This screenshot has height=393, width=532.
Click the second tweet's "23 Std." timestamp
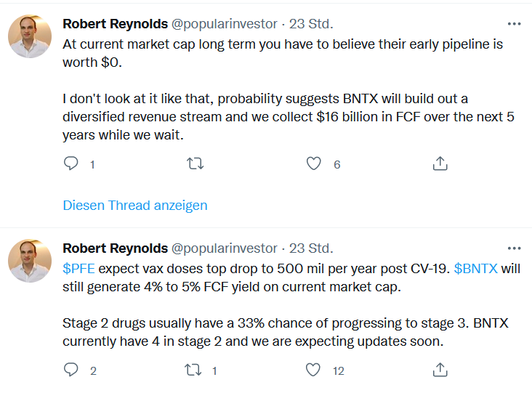pos(311,248)
